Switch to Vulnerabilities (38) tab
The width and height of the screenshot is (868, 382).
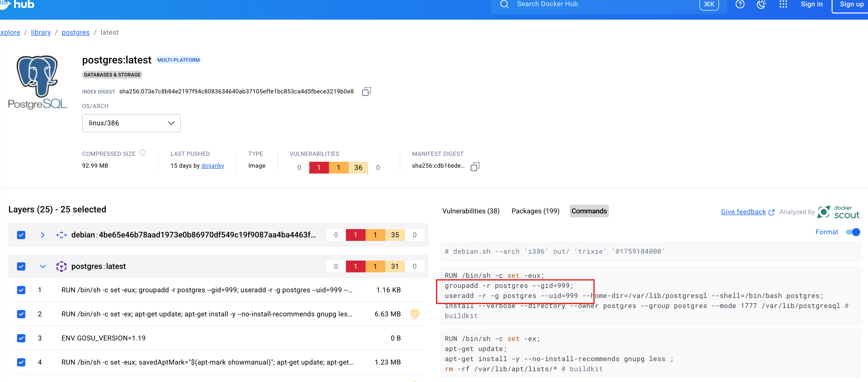471,211
